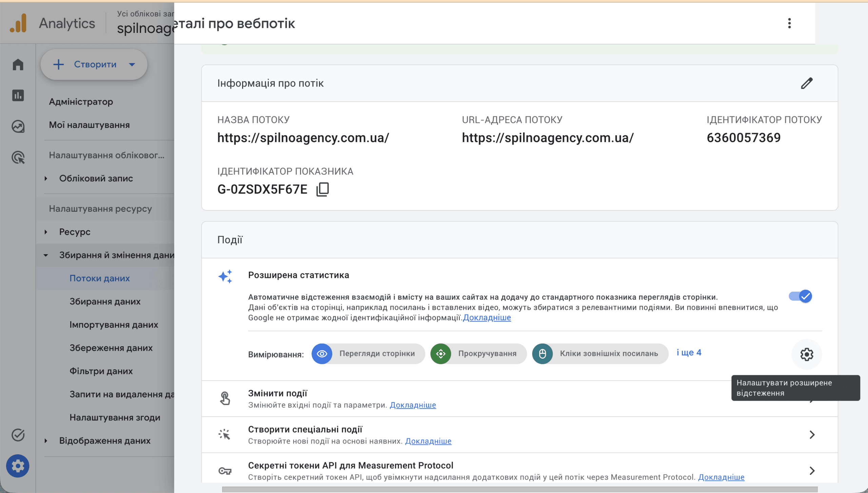This screenshot has width=868, height=493.
Task: Open enhanced measurement settings gear
Action: pos(807,354)
